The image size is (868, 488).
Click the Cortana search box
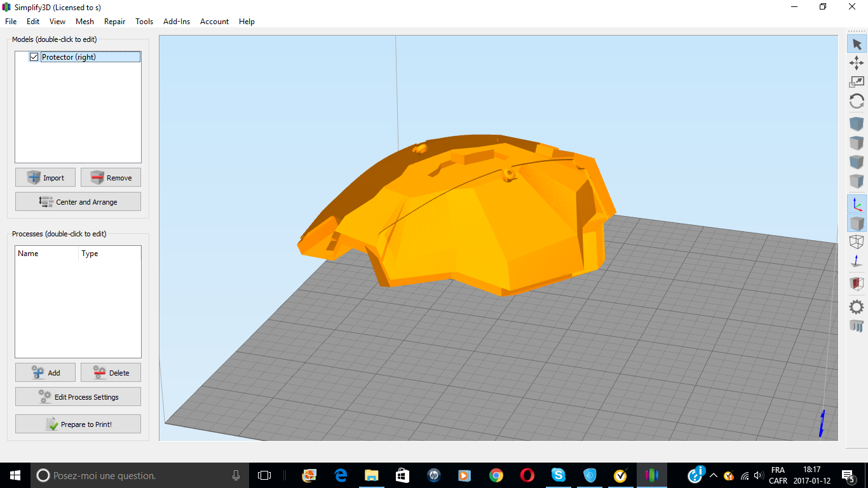[140, 475]
